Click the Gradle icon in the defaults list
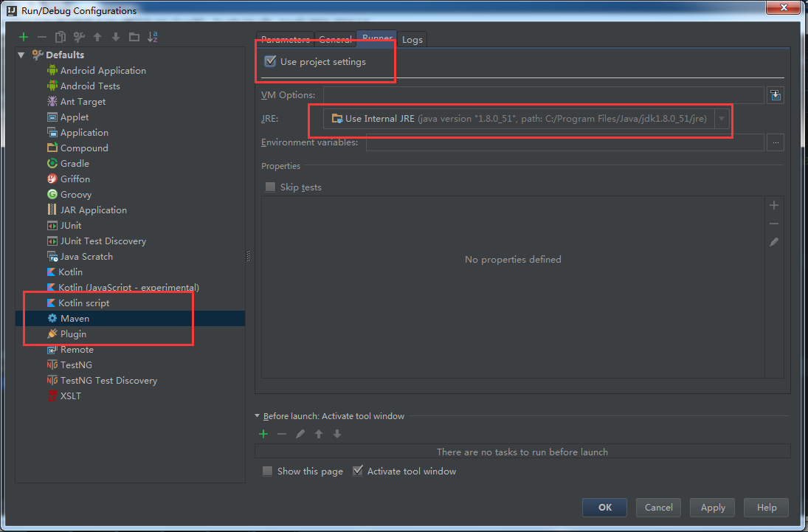Screen dimensions: 808x532 click(52, 163)
